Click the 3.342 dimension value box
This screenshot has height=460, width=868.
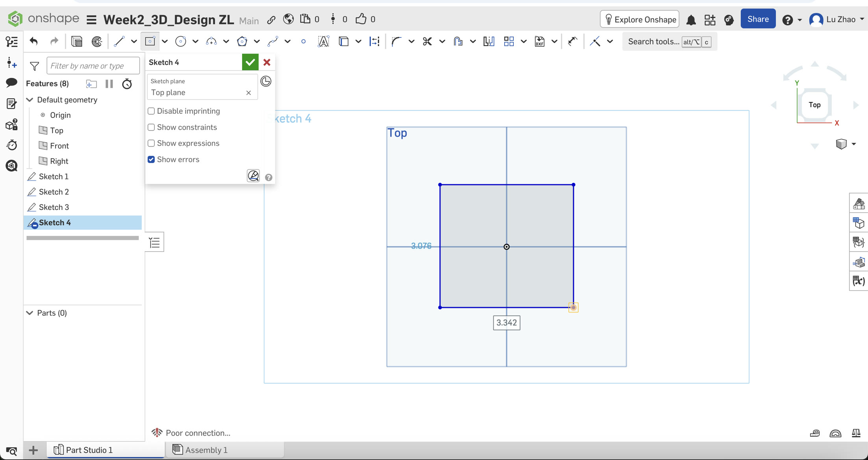507,323
